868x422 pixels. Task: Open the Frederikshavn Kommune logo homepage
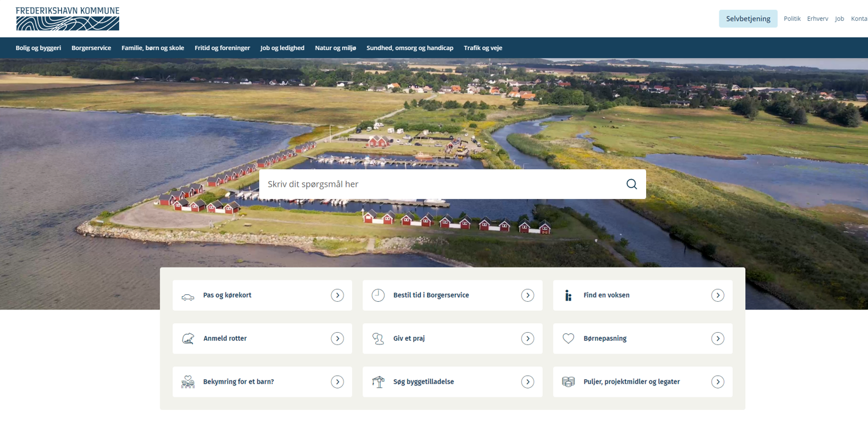[67, 19]
